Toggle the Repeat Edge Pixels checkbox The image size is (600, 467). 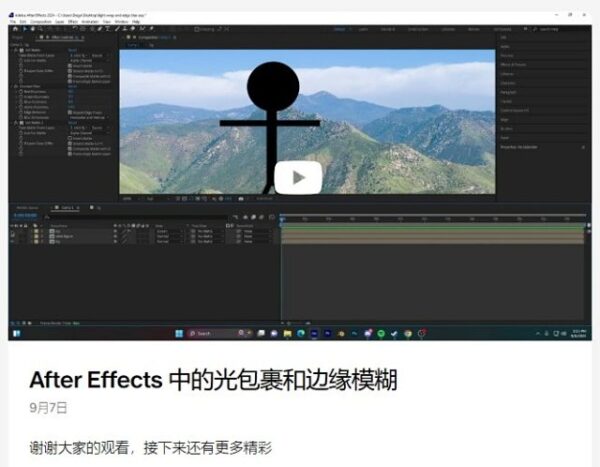tap(70, 113)
